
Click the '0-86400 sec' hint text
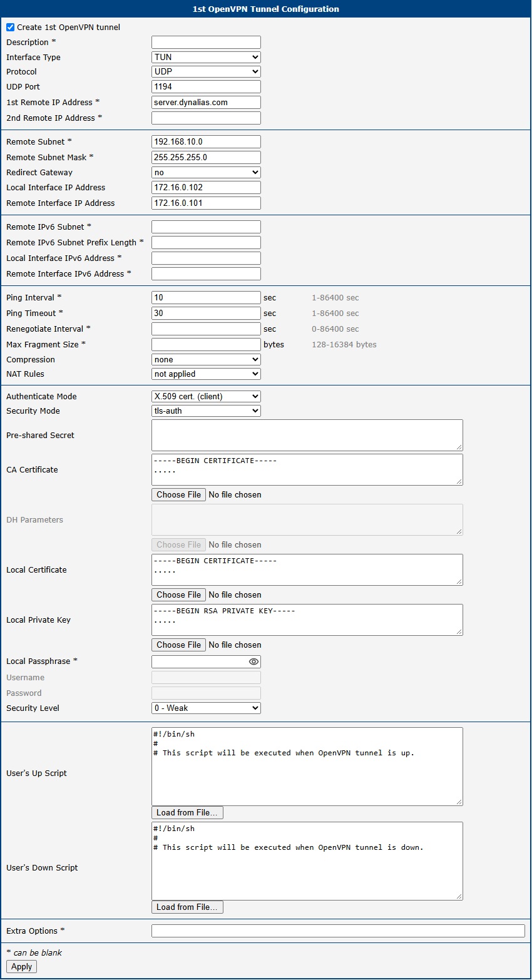tap(335, 329)
